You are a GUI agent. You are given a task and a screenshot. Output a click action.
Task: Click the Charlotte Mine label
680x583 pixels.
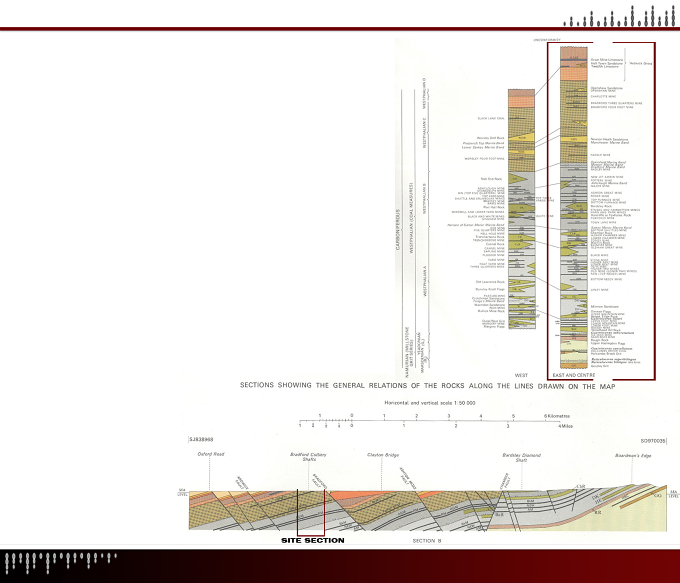(602, 96)
